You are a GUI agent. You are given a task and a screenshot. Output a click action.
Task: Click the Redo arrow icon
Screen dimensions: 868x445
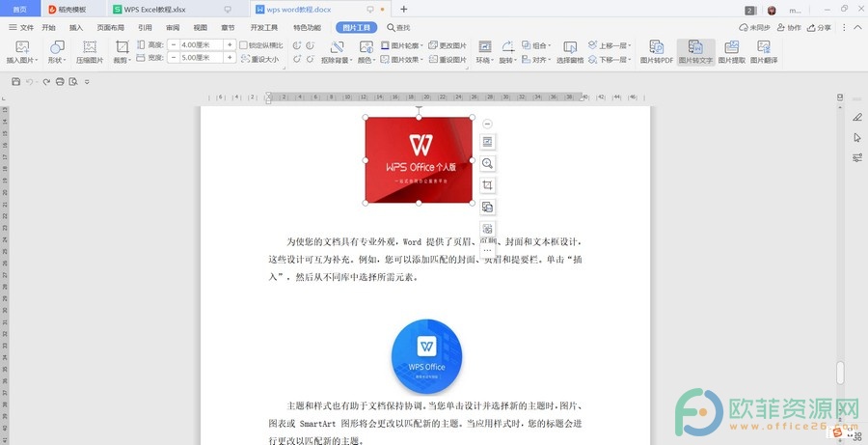coord(46,81)
